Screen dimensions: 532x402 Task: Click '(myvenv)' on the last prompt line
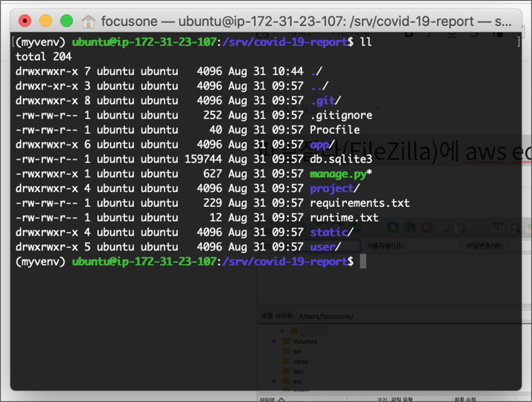(40, 262)
